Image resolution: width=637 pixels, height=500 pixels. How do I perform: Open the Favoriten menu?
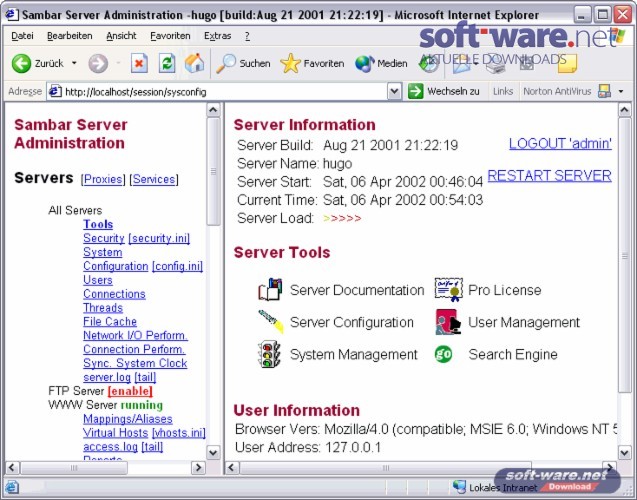[170, 36]
